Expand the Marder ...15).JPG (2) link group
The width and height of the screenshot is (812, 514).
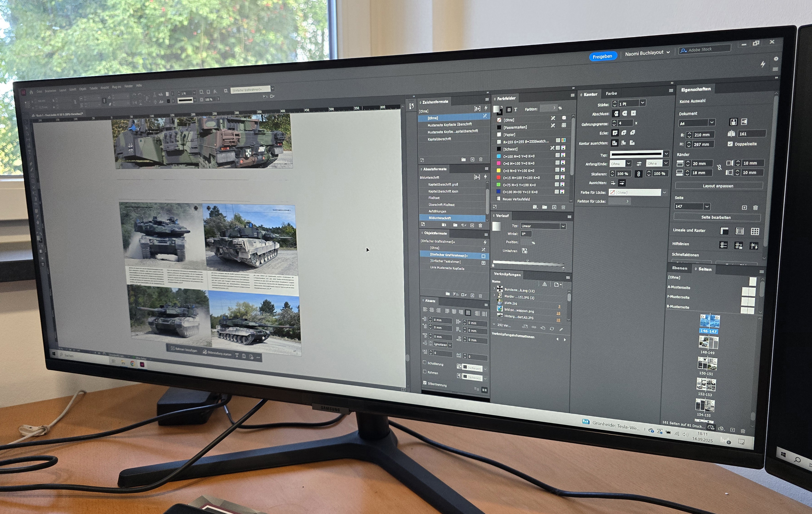(x=494, y=295)
